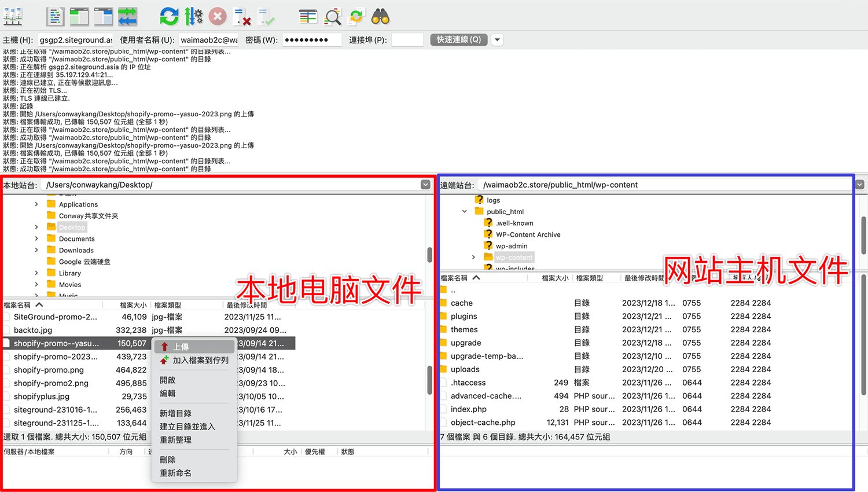Click the local file list scrollbar

tap(429, 380)
